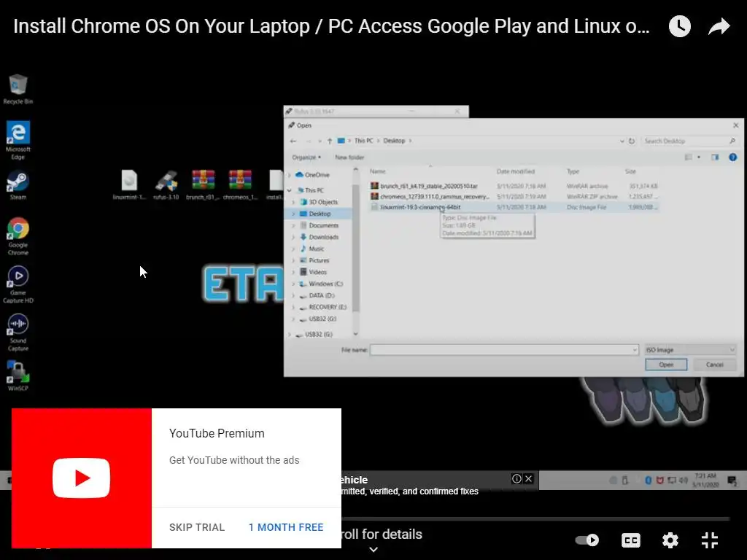Click Desktop in the address breadcrumb
Viewport: 747px width, 560px height.
(394, 141)
